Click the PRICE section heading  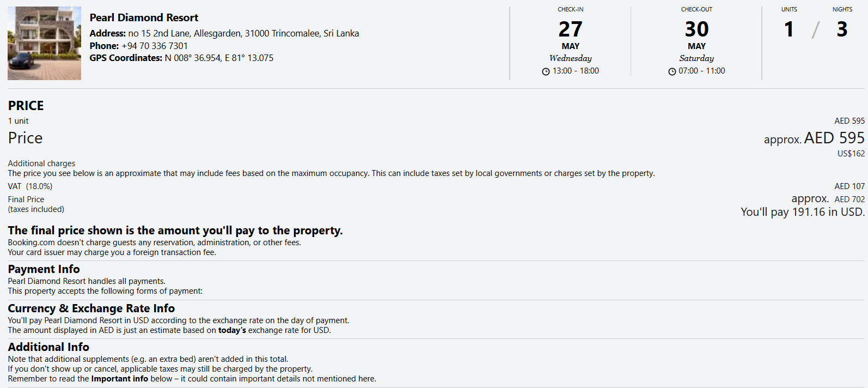click(x=26, y=106)
